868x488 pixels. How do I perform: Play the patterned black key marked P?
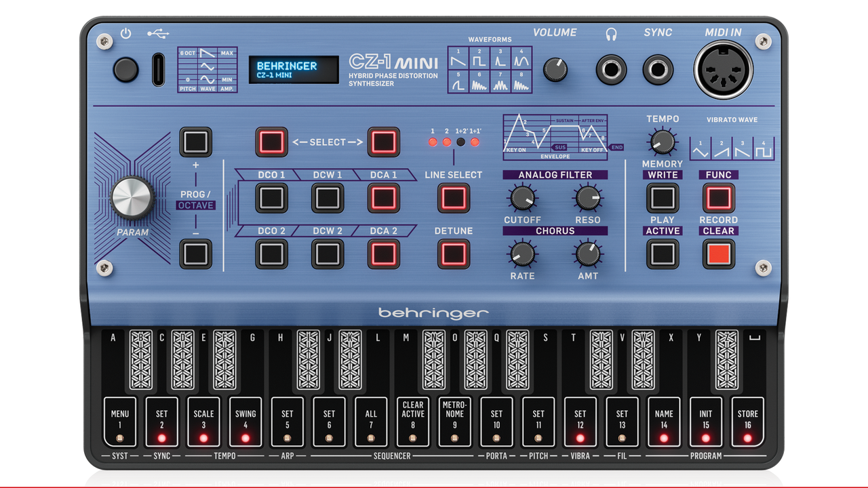point(476,360)
